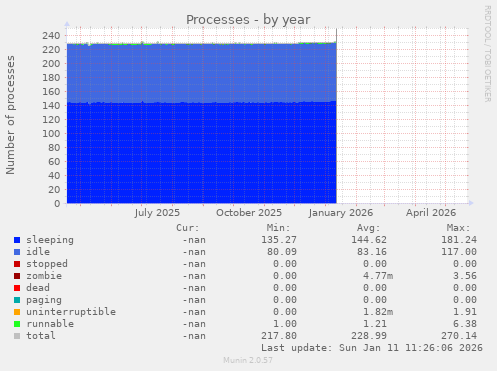
Task: Click the stopped legend color square
Action: tap(17, 264)
